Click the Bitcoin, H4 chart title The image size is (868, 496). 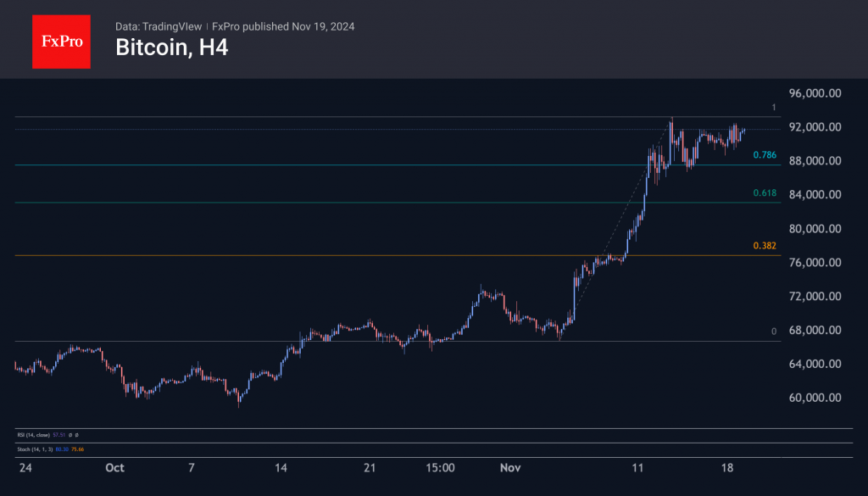(x=171, y=48)
